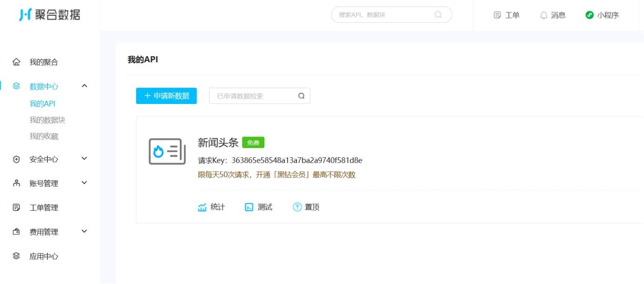Click the wallet icon beside 费用管理
Viewport: 644px width, 284px height.
pyautogui.click(x=17, y=232)
